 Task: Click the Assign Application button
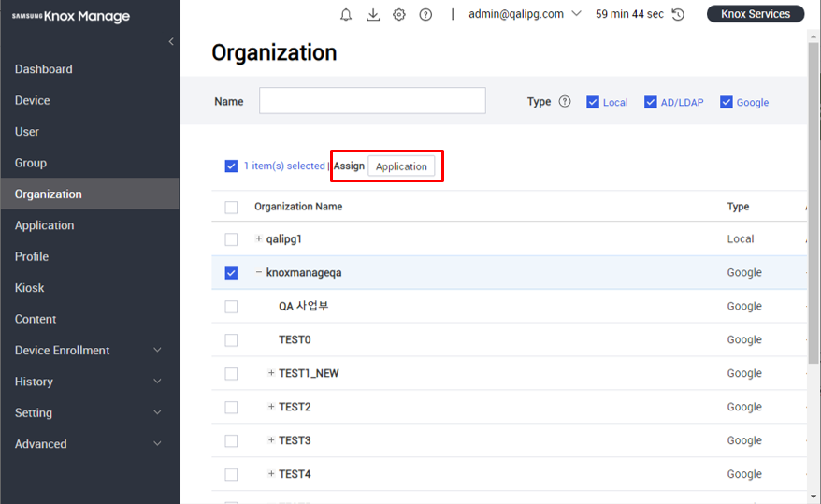point(401,166)
